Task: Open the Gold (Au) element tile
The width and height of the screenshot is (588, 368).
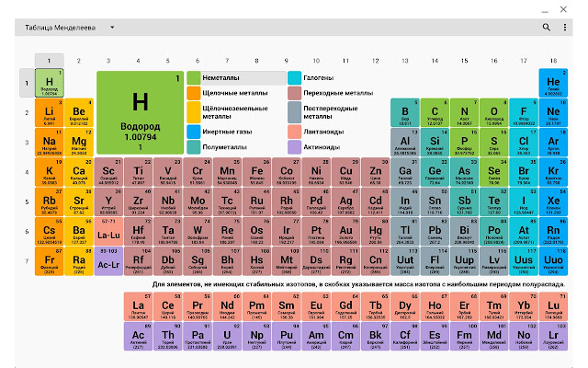Action: [x=345, y=231]
